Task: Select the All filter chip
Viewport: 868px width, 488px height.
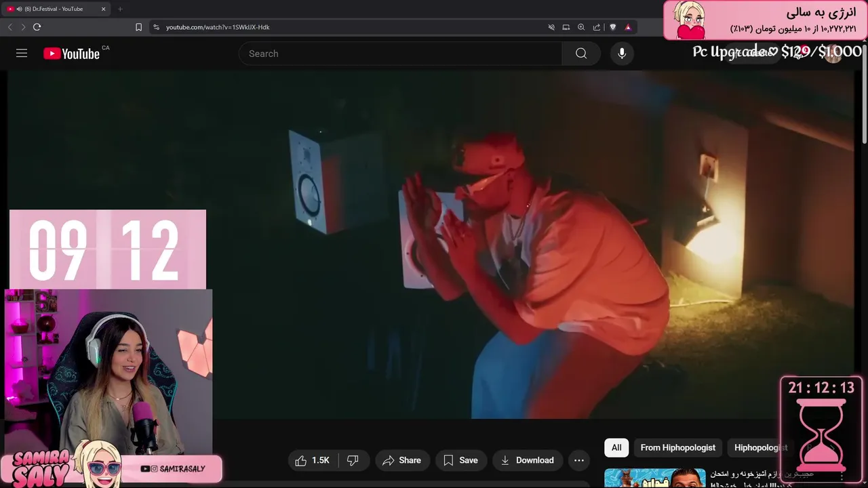Action: tap(616, 447)
